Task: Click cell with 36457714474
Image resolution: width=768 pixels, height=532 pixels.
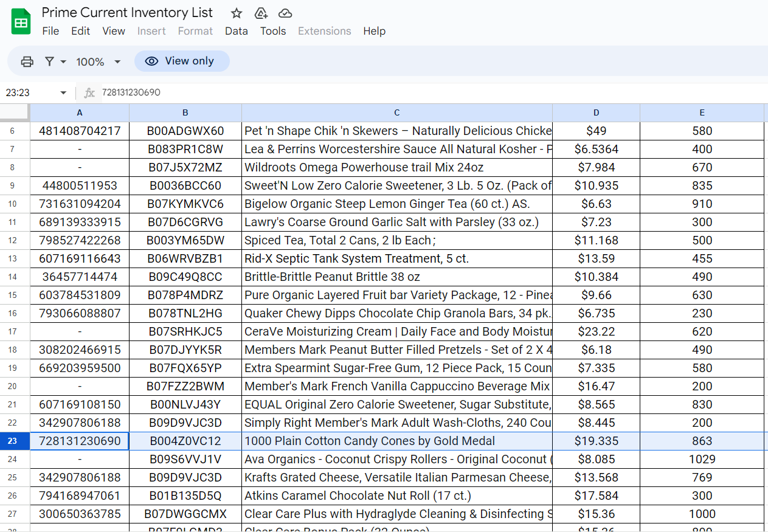Action: [80, 277]
